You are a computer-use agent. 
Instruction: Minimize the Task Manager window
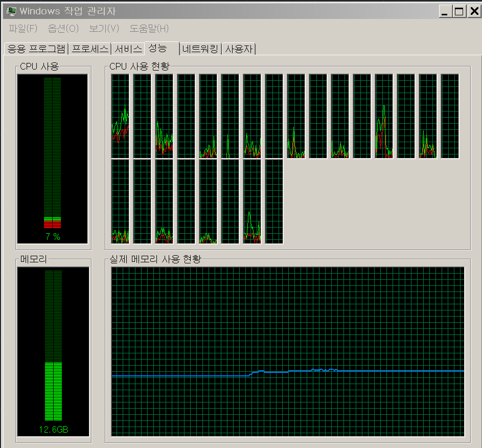[445, 11]
